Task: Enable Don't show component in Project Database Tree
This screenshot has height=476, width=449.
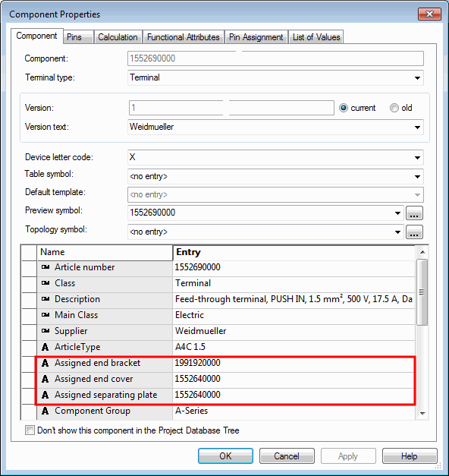Action: click(30, 430)
